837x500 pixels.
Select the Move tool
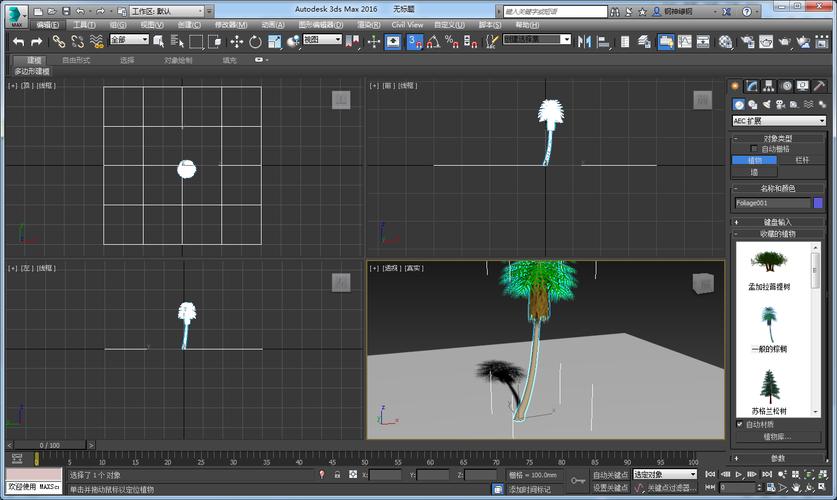pyautogui.click(x=236, y=41)
